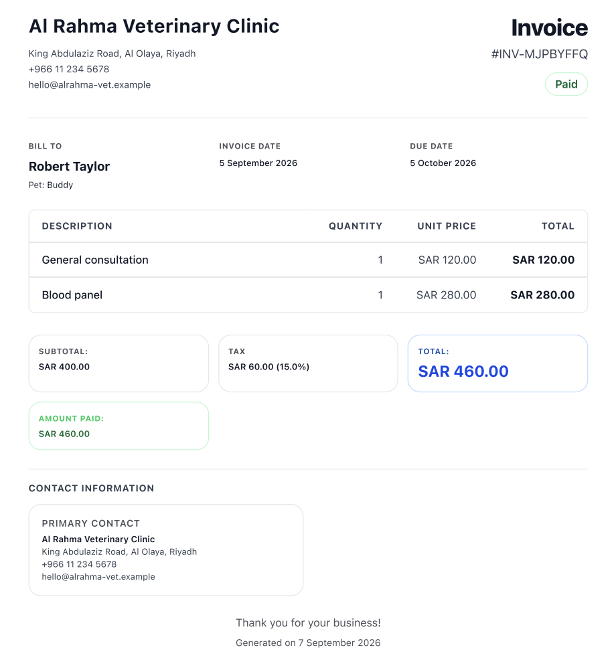The height and width of the screenshot is (672, 616).
Task: Select the date 5 September 2026
Action: pyautogui.click(x=258, y=163)
